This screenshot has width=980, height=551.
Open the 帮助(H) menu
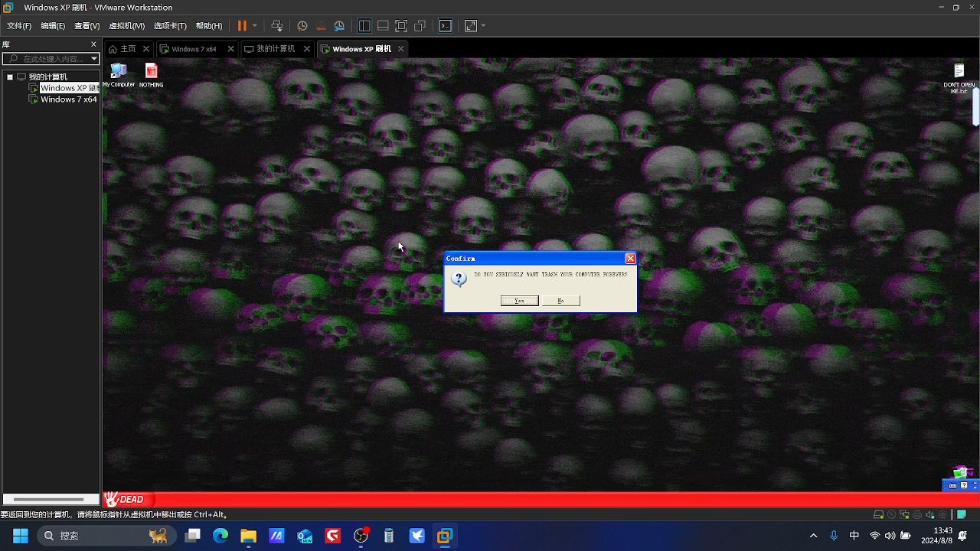click(208, 26)
